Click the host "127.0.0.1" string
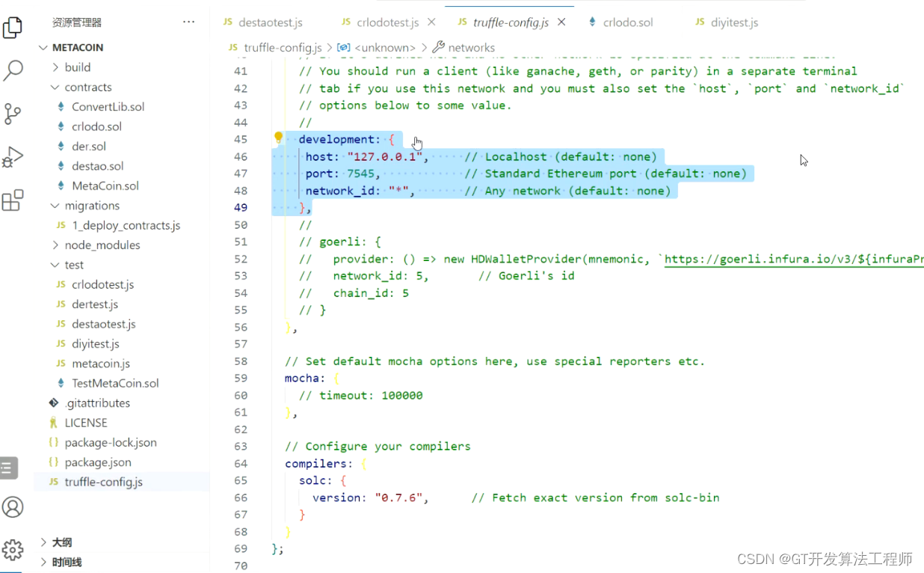Image resolution: width=924 pixels, height=573 pixels. pos(385,157)
